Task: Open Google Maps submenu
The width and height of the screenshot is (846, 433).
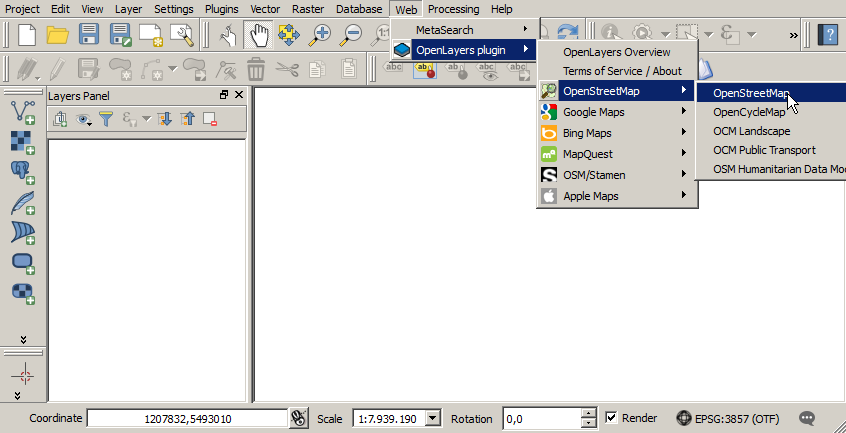Action: coord(617,112)
